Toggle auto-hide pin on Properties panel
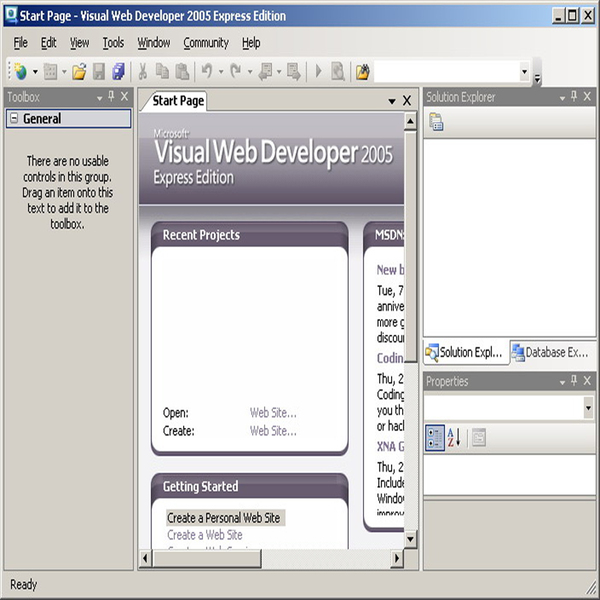This screenshot has width=600, height=600. coord(574,380)
